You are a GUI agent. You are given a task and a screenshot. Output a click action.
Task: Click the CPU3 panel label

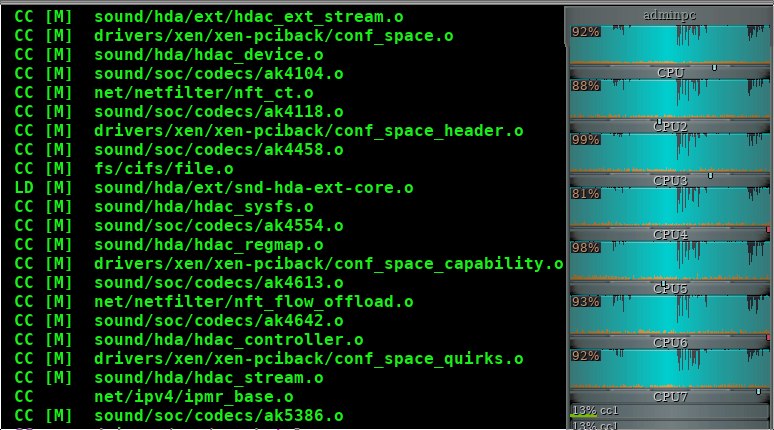coord(670,181)
